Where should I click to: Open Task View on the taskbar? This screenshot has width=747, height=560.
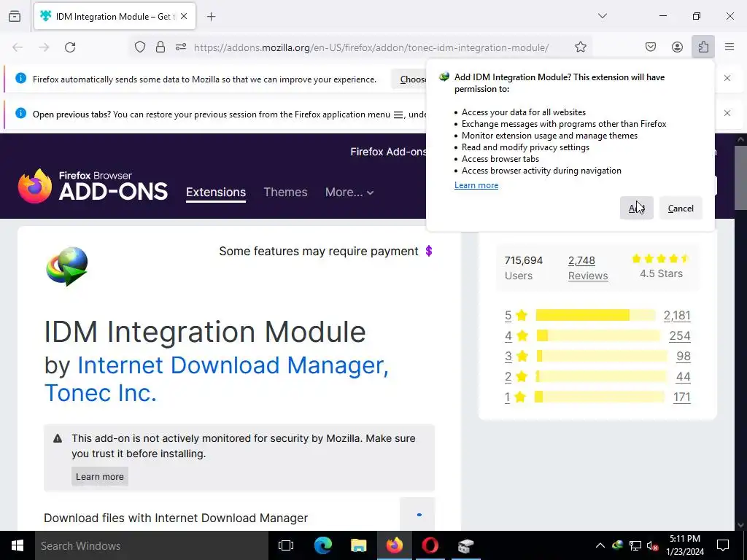286,545
